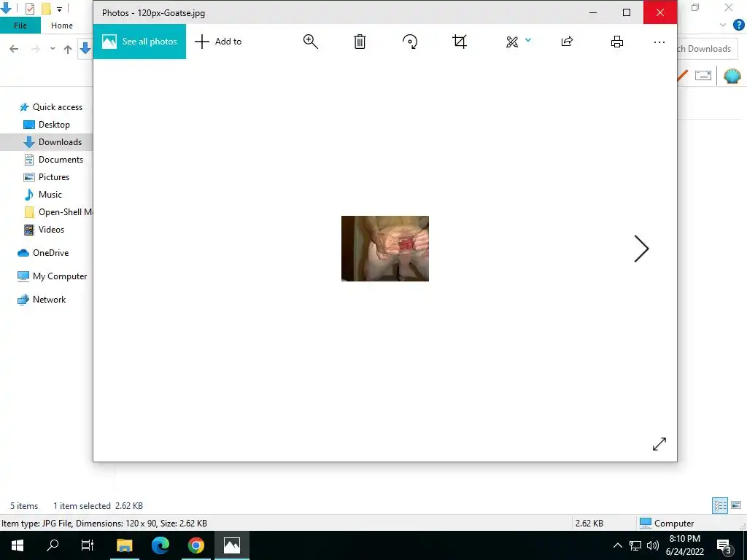This screenshot has height=560, width=747.
Task: Open Task View on the taskbar
Action: 88,545
